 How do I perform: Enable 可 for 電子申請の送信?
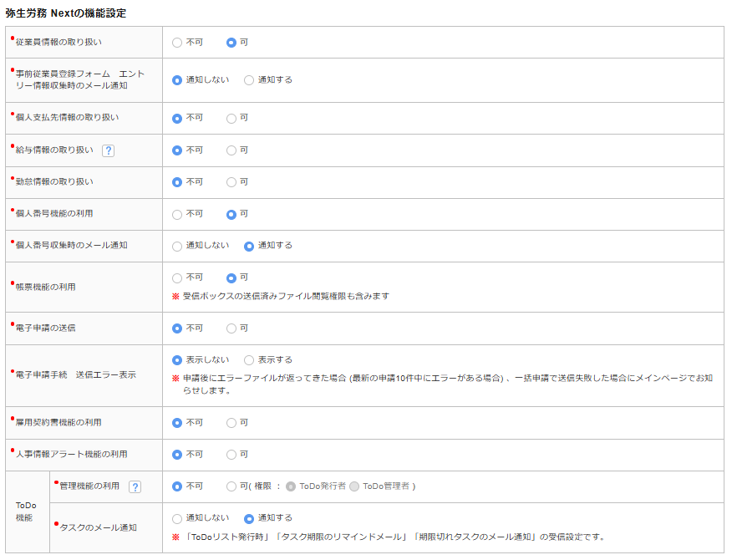tap(231, 328)
